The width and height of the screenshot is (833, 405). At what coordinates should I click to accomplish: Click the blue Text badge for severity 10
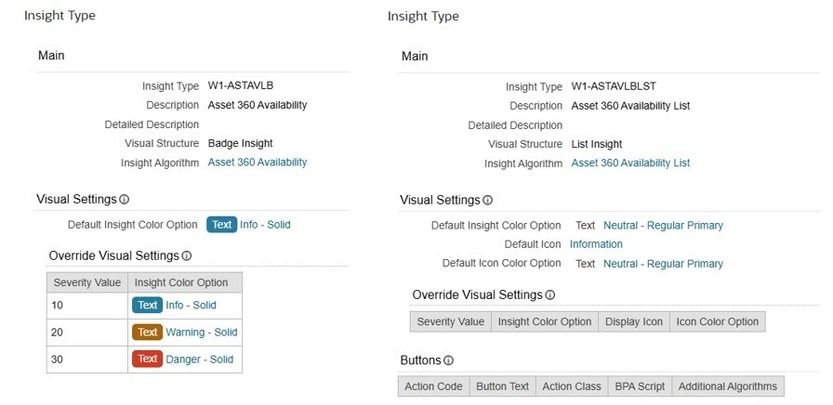coord(148,305)
